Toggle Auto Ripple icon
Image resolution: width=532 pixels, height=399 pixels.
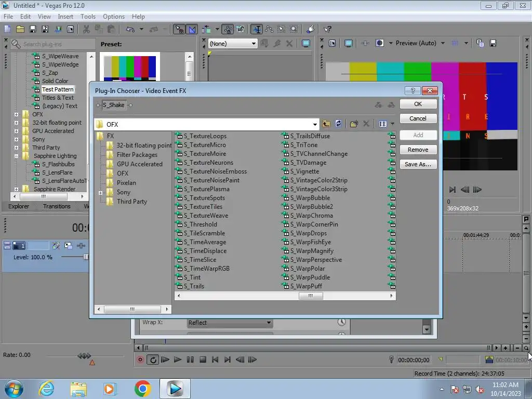(206, 29)
